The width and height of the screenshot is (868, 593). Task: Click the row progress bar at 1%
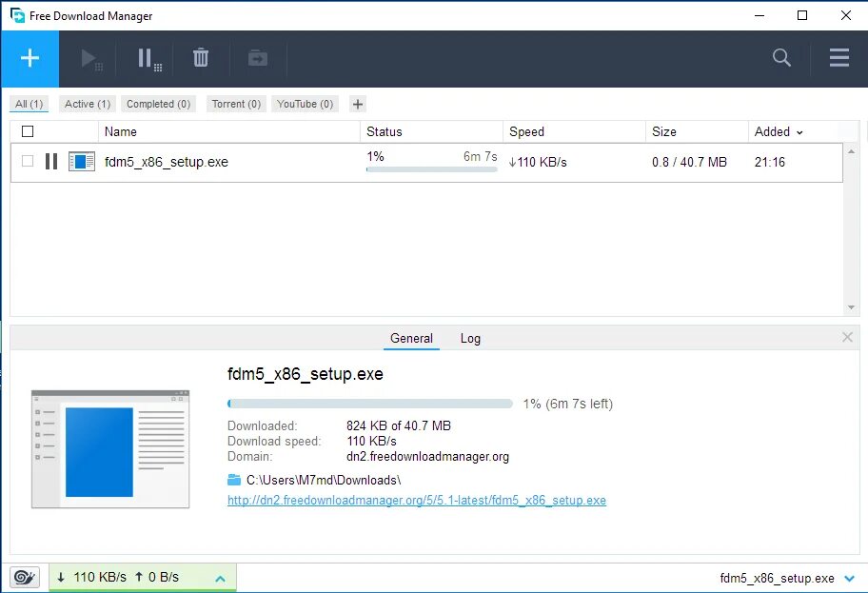pyautogui.click(x=432, y=169)
